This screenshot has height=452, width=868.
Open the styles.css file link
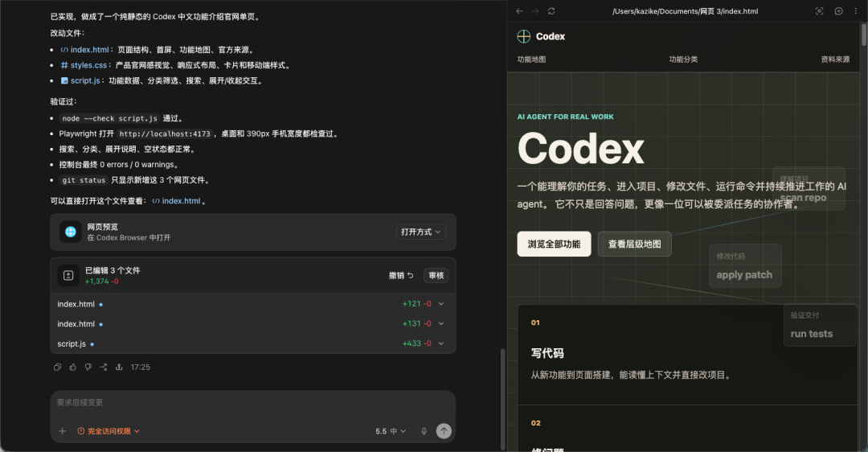(84, 65)
